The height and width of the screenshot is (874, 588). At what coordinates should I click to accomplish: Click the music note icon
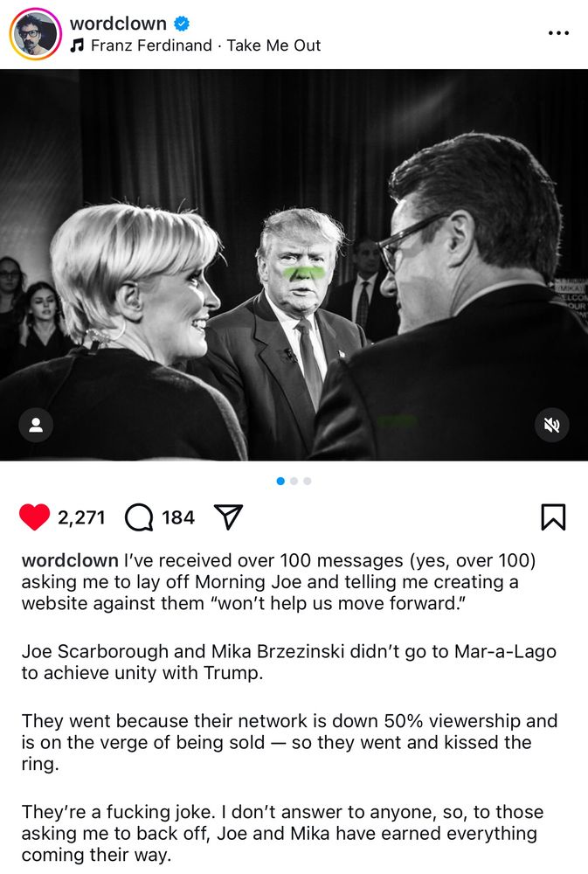77,45
